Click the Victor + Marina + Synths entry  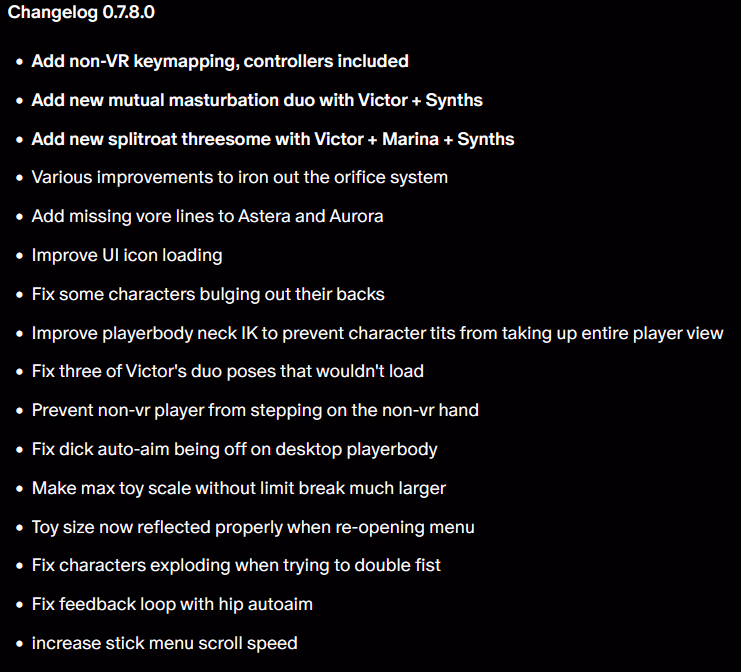click(x=273, y=139)
